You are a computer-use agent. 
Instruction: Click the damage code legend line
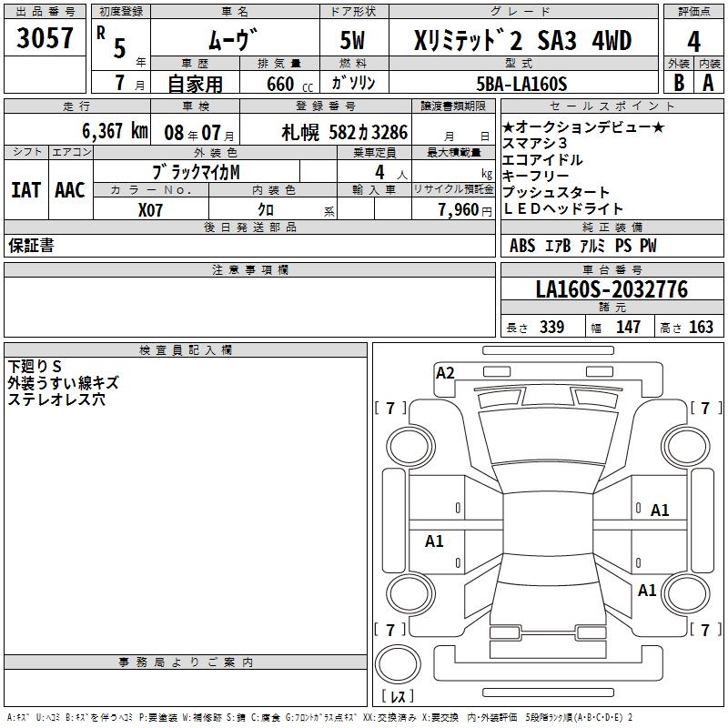coord(319,718)
